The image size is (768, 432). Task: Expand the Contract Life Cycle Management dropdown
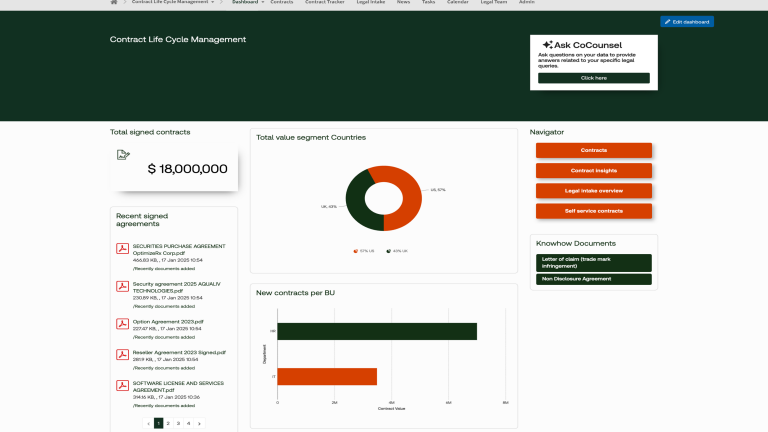point(211,3)
